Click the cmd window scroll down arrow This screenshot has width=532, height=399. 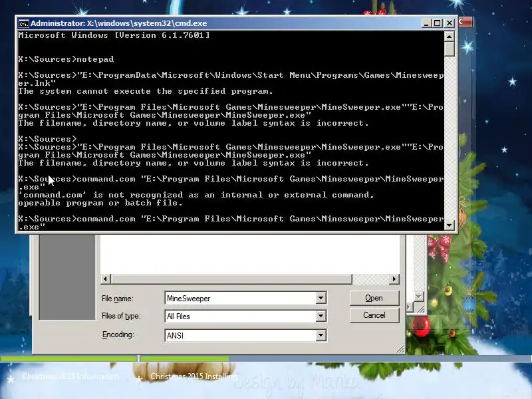point(450,225)
